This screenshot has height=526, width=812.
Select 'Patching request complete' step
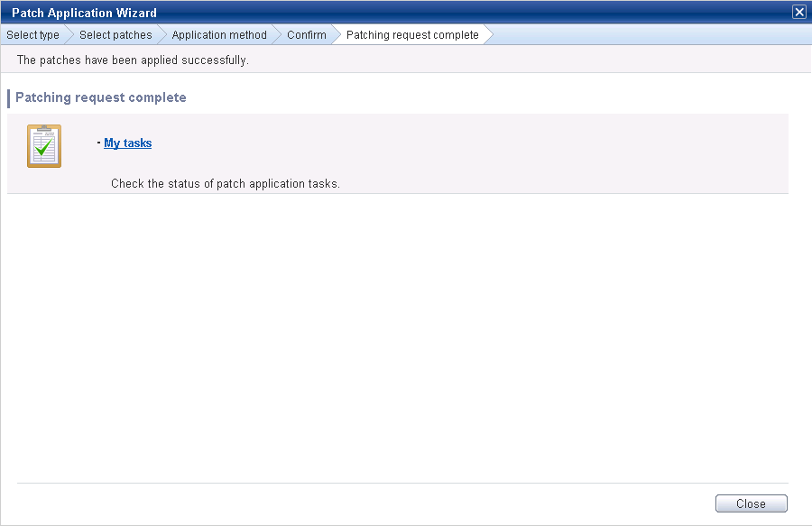click(x=412, y=34)
